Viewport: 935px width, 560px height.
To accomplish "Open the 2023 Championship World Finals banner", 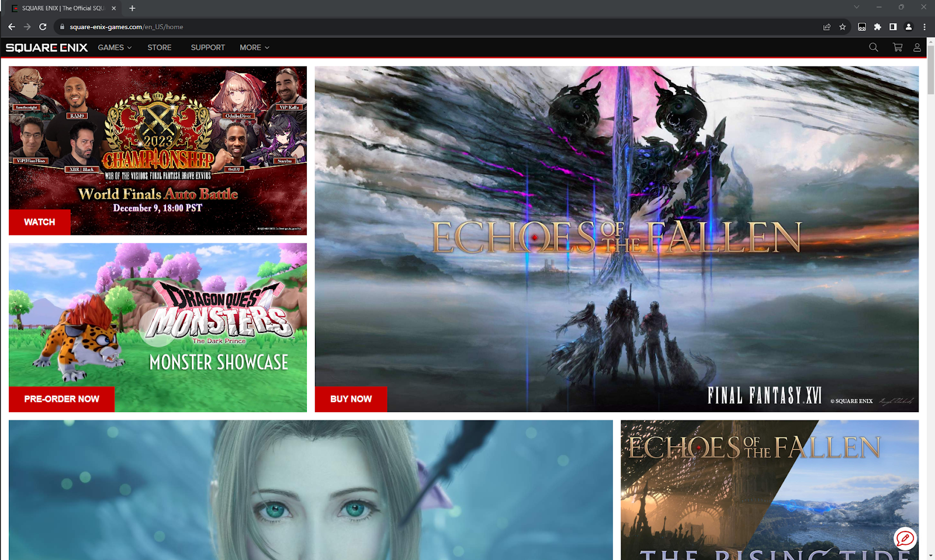I will (158, 150).
